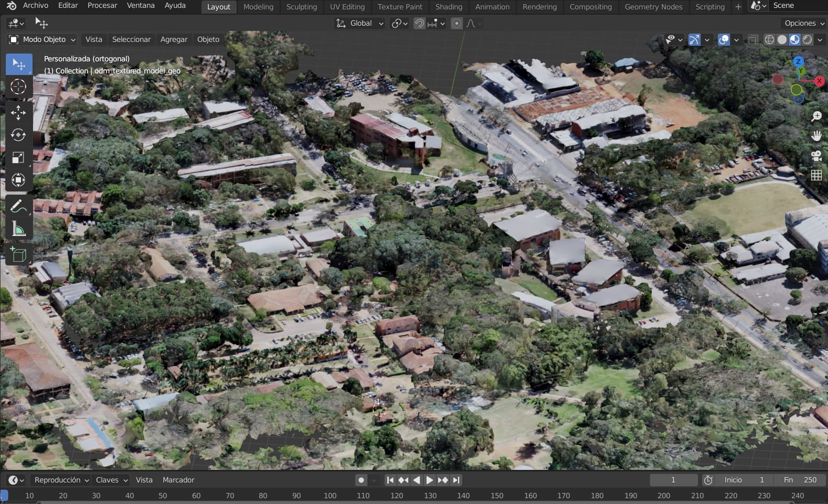The image size is (828, 504).
Task: Click the Add Cube tool
Action: click(x=18, y=255)
